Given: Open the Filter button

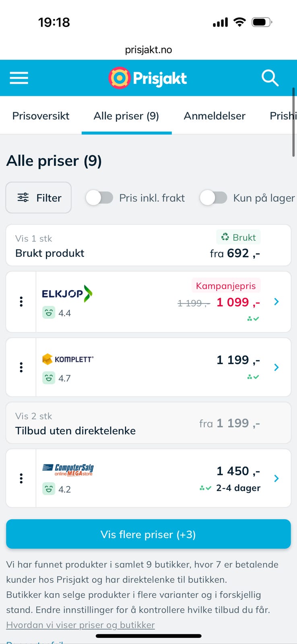Looking at the screenshot, I should 39,198.
